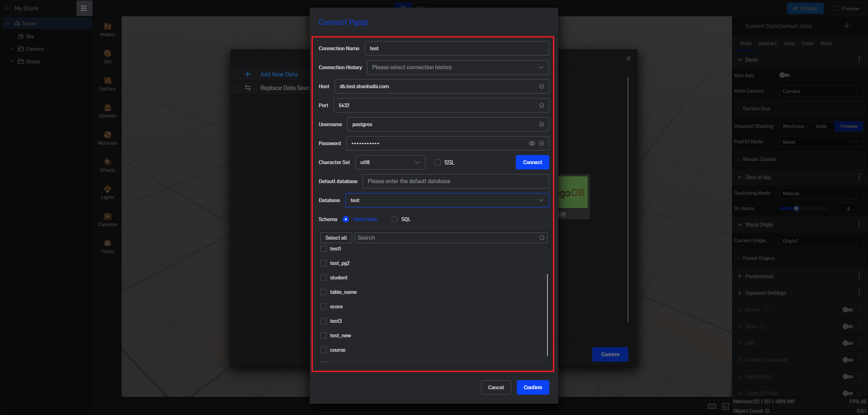Open Time of day section options dots

(859, 177)
